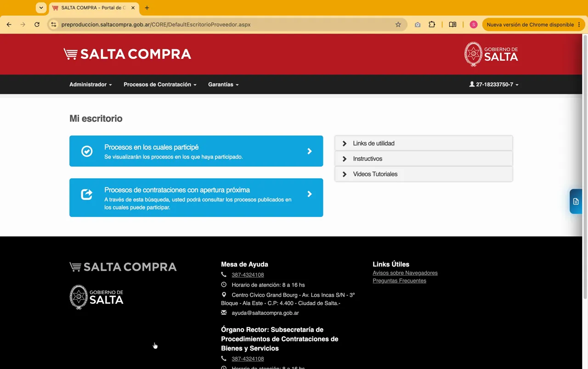Click the page vertical scrollbar

click(585, 166)
